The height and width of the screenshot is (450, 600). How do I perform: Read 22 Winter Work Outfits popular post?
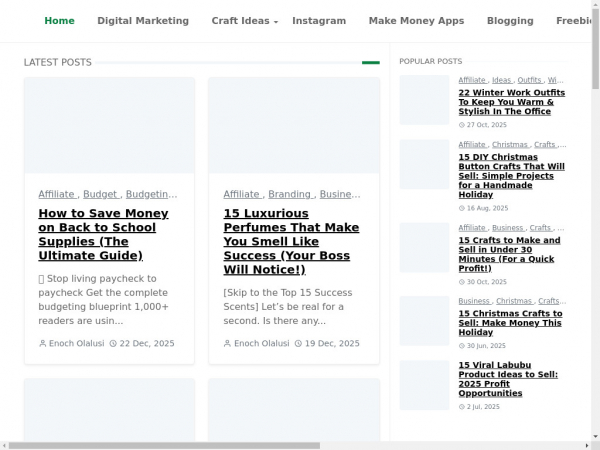[511, 102]
